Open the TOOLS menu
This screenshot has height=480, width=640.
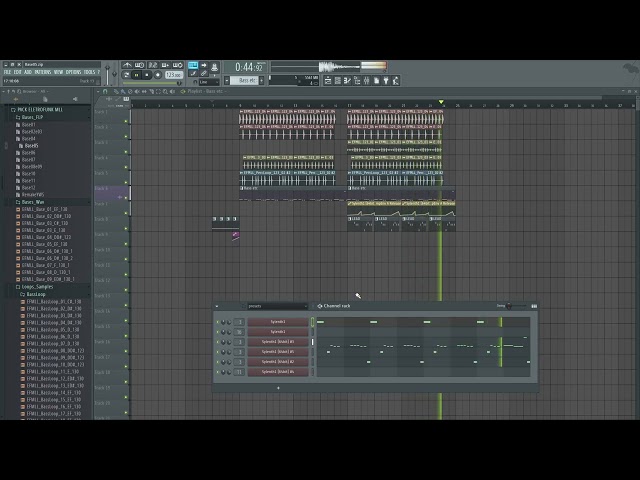[89, 72]
